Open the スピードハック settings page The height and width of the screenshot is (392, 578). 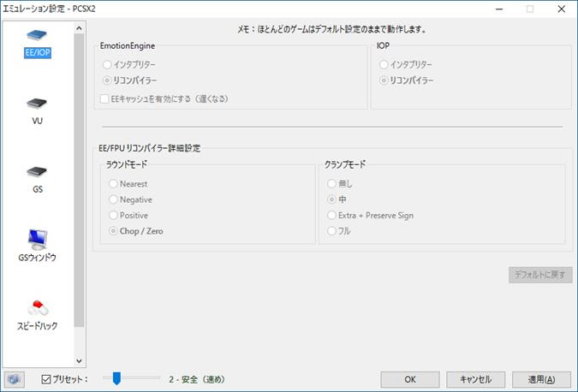coord(37,315)
